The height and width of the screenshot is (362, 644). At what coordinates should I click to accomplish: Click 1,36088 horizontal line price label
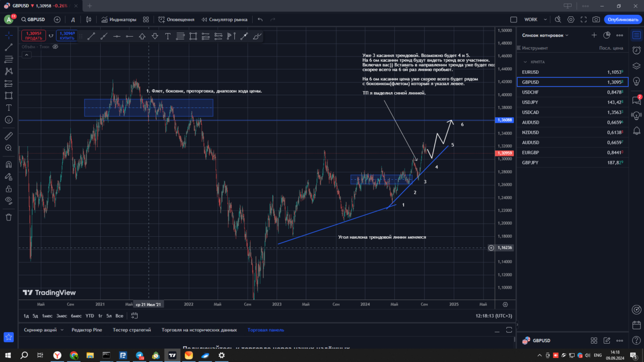[x=505, y=120]
